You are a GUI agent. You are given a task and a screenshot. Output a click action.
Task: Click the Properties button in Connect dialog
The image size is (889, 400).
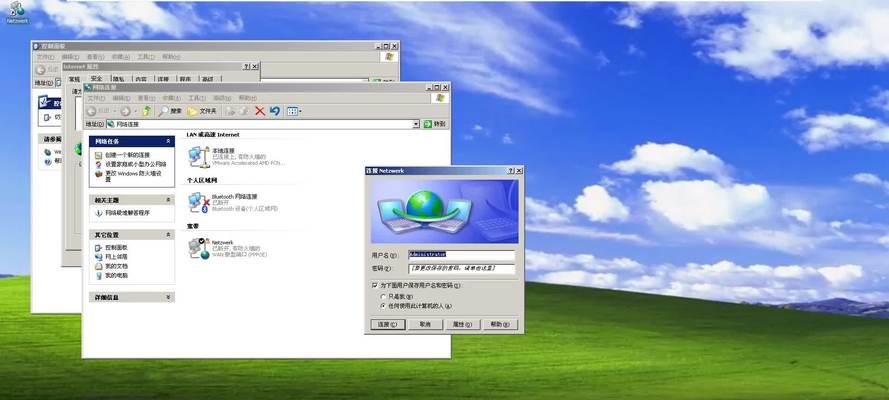click(463, 324)
